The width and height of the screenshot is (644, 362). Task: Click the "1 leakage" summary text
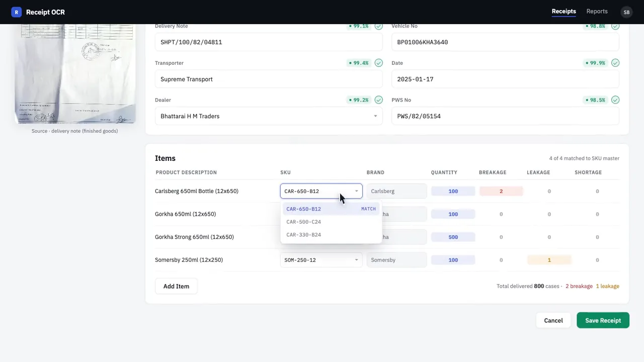[x=607, y=286]
